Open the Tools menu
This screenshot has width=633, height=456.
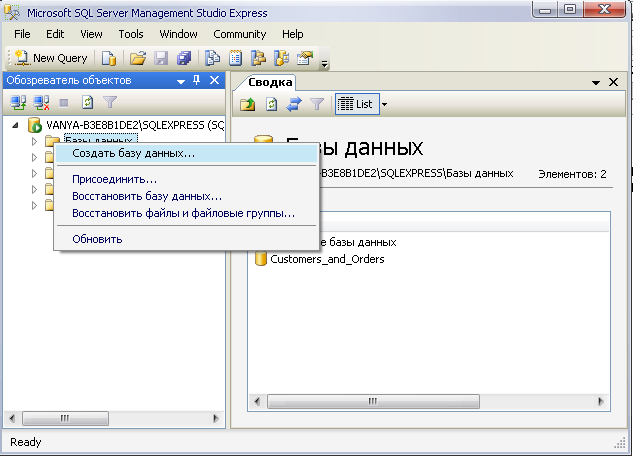click(x=131, y=34)
